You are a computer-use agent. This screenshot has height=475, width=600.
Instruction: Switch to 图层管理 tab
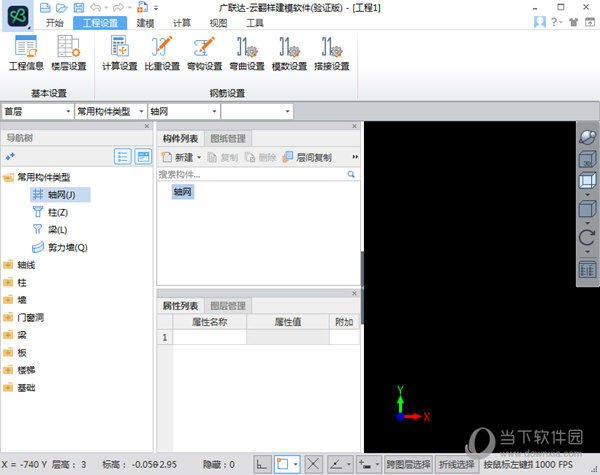[228, 306]
